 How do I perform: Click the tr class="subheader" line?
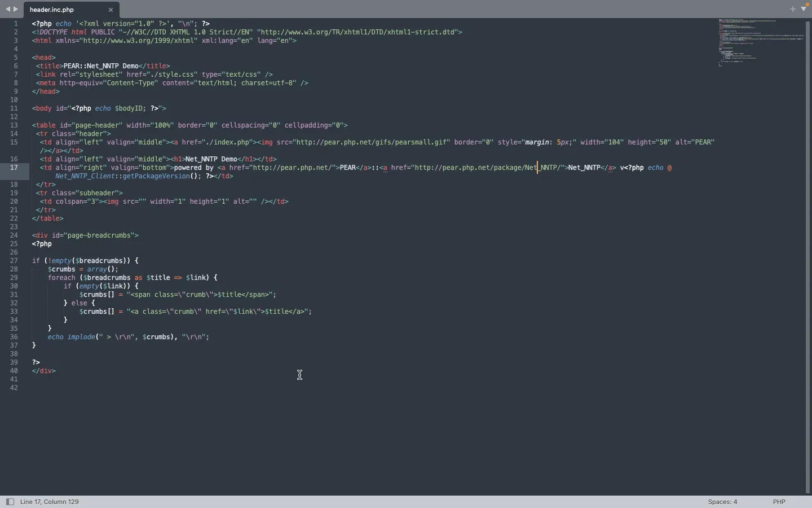click(x=80, y=193)
